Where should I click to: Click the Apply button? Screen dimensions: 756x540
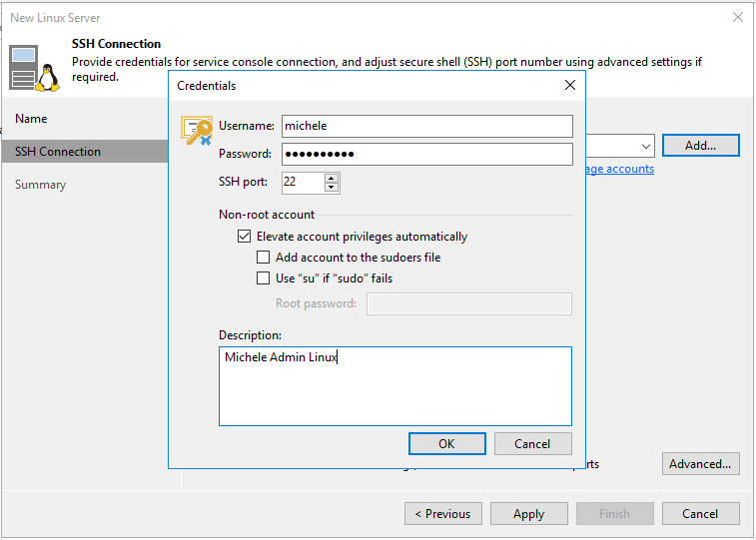pyautogui.click(x=529, y=514)
